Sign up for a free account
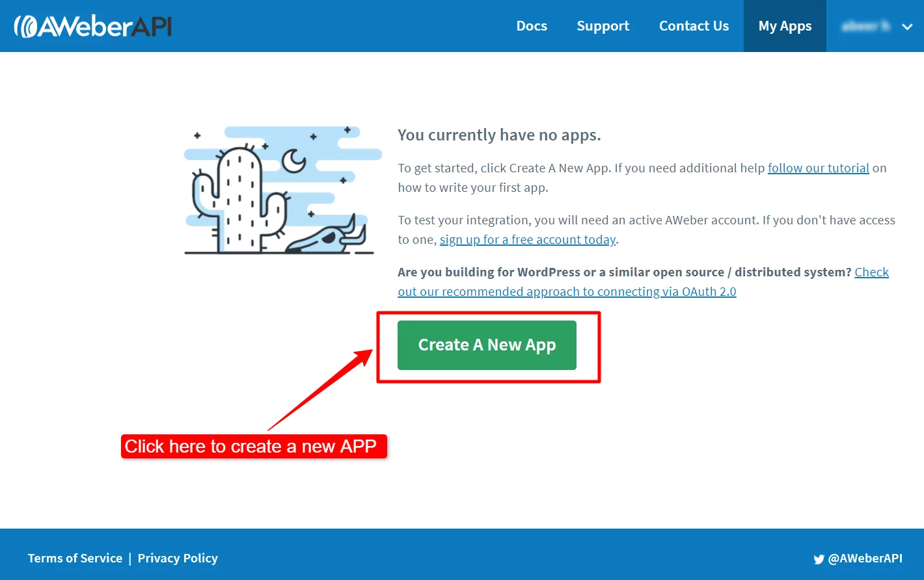 pos(527,239)
